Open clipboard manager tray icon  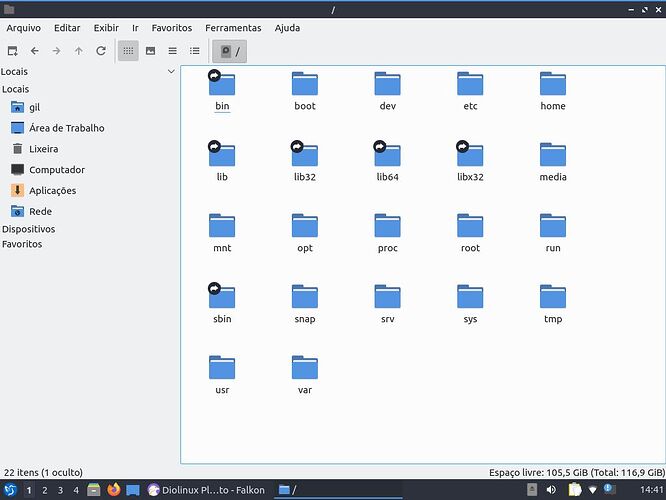pos(574,490)
